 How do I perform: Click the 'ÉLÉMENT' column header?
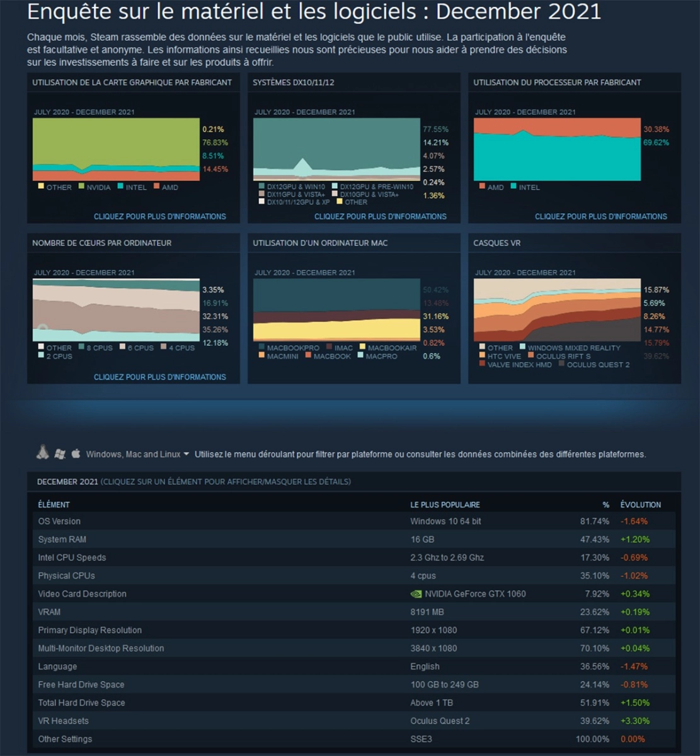click(x=54, y=505)
